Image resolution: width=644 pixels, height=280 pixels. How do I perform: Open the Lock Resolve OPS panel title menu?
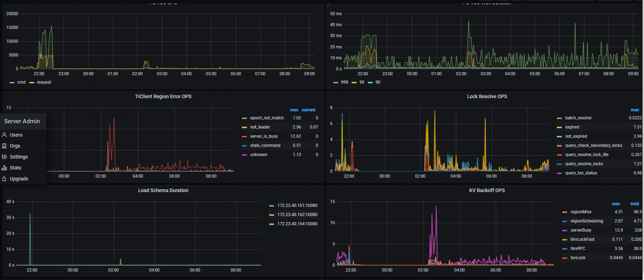(487, 96)
